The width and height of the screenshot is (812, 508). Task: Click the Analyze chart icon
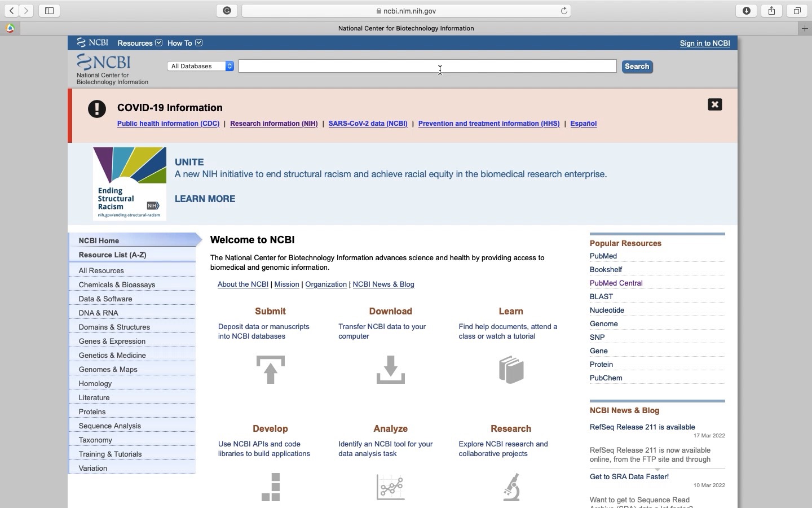coord(390,487)
